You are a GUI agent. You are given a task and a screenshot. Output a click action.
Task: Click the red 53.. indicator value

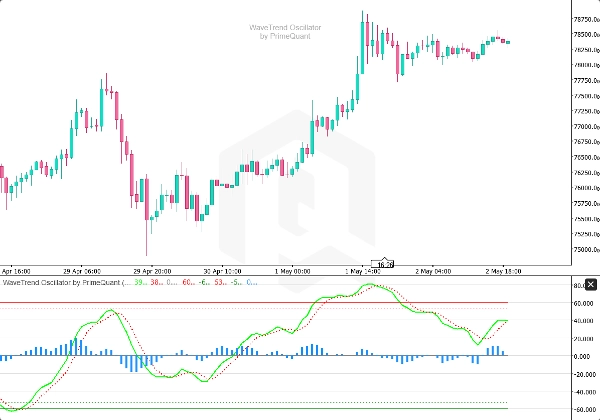[x=221, y=283]
